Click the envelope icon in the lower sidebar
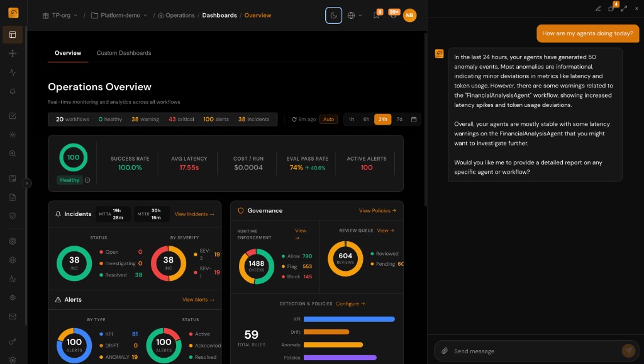The image size is (644, 364). click(x=13, y=316)
